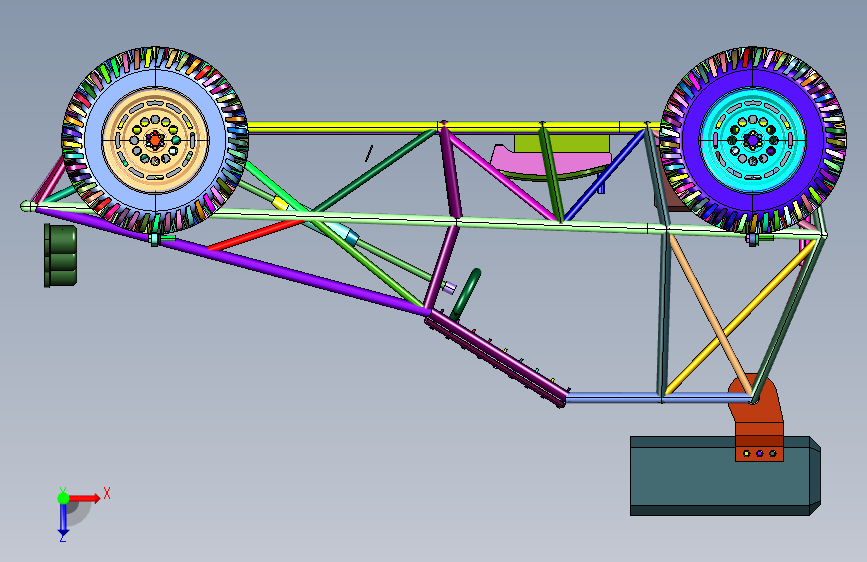Select the yellow bolt on orange bracket
The height and width of the screenshot is (562, 867).
746,454
